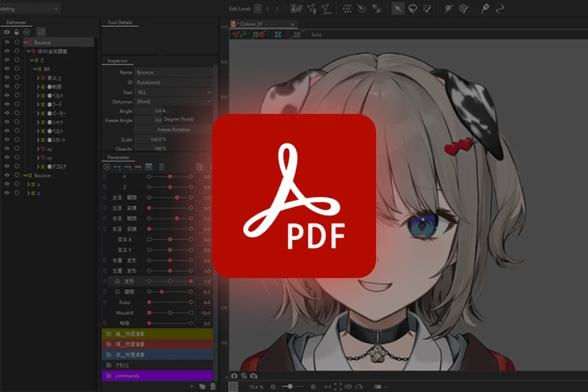The width and height of the screenshot is (588, 392).
Task: Collapse the top Bounce tree node
Action: point(25,42)
